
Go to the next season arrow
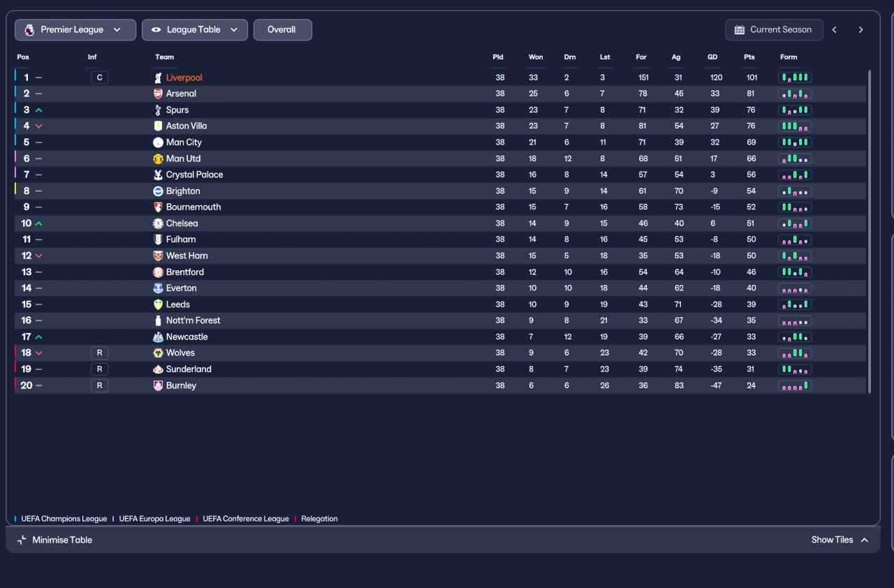point(860,30)
